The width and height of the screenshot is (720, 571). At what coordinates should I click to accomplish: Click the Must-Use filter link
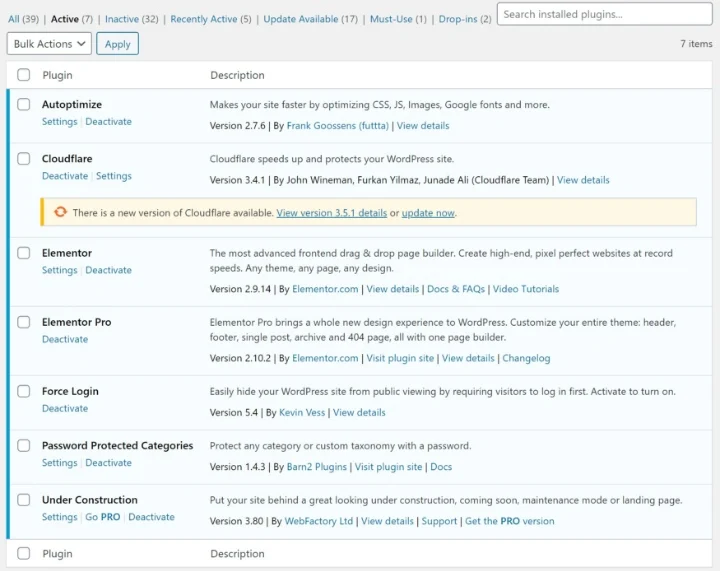click(391, 19)
